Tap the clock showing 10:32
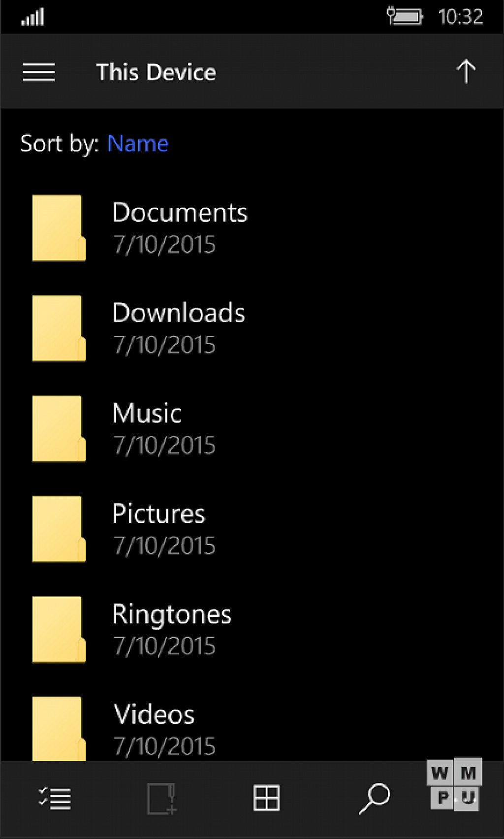The image size is (504, 839). point(461,17)
